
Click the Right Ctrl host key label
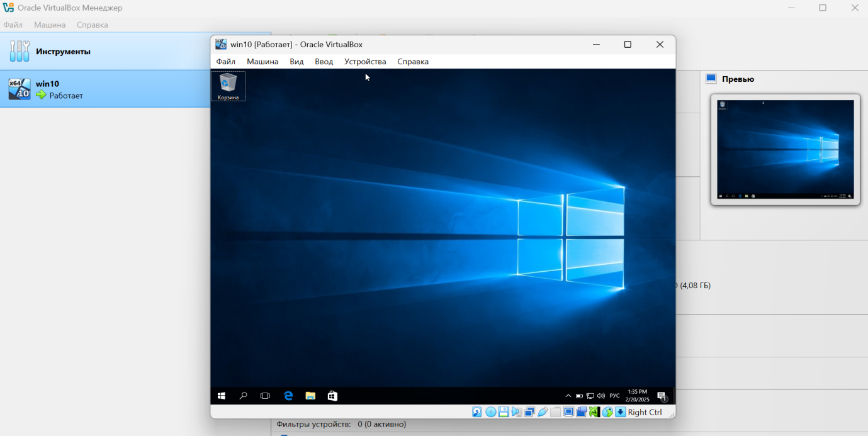pos(645,412)
